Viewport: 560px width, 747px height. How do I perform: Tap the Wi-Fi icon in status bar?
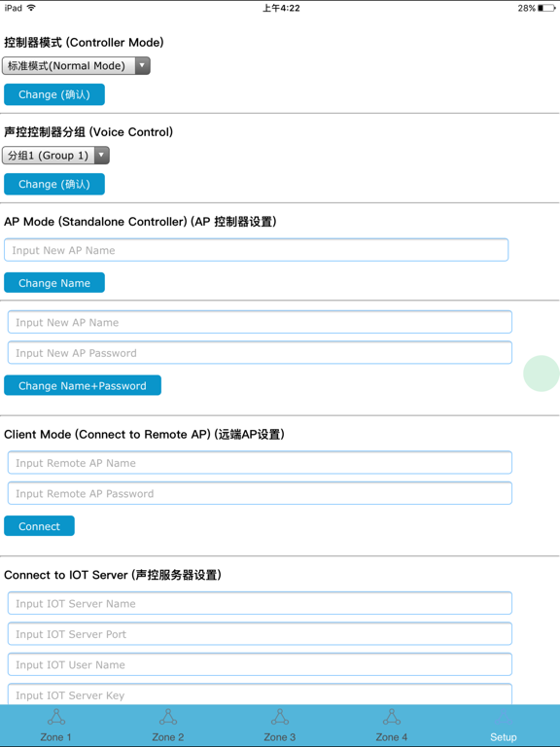(x=31, y=8)
